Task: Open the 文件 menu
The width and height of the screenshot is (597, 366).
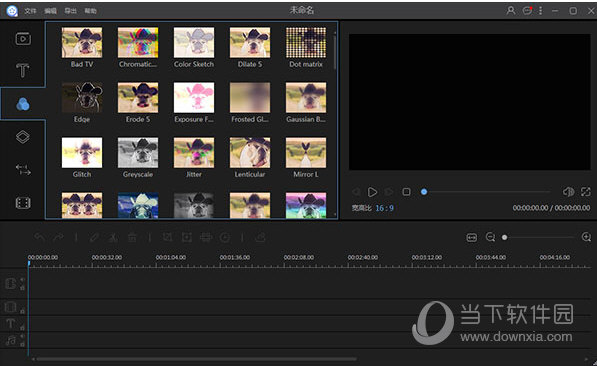Action: (30, 11)
